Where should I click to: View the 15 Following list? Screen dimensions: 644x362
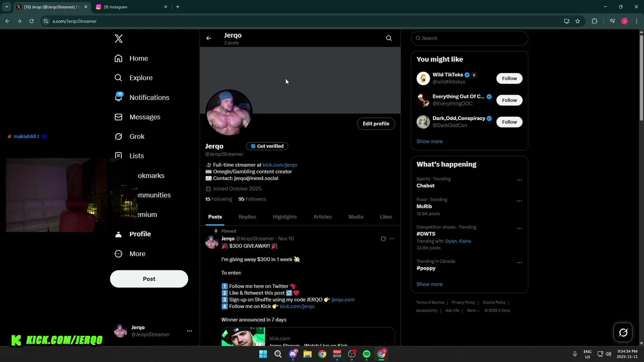[218, 199]
